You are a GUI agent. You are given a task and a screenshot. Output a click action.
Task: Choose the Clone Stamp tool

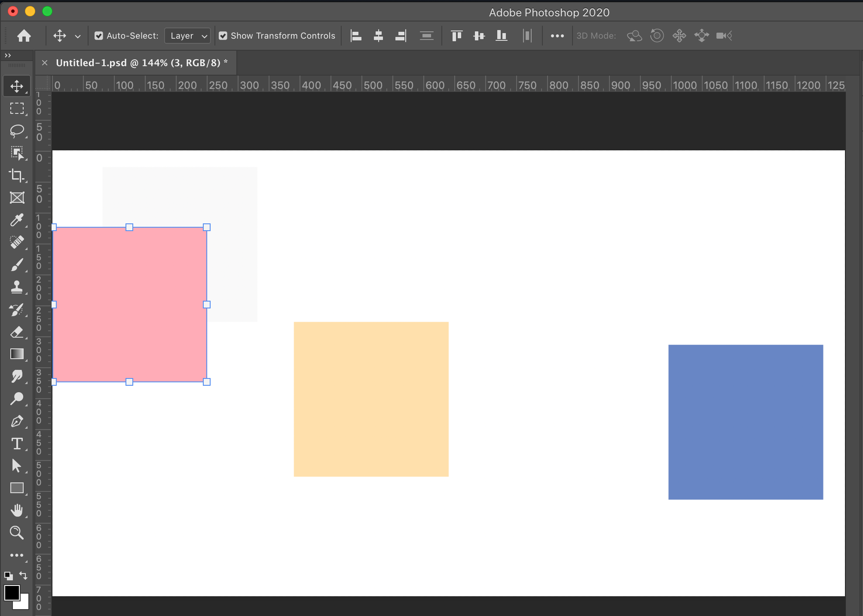click(17, 287)
